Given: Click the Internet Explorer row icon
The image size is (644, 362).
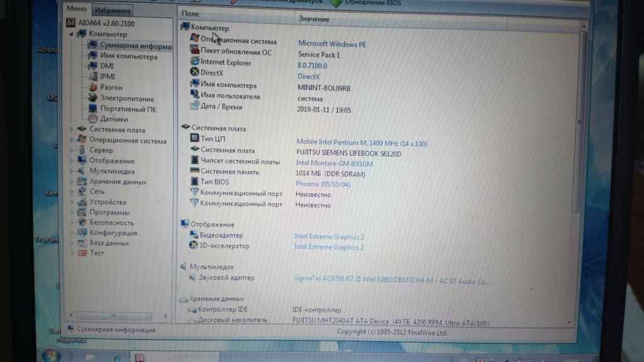Looking at the screenshot, I should pos(194,61).
